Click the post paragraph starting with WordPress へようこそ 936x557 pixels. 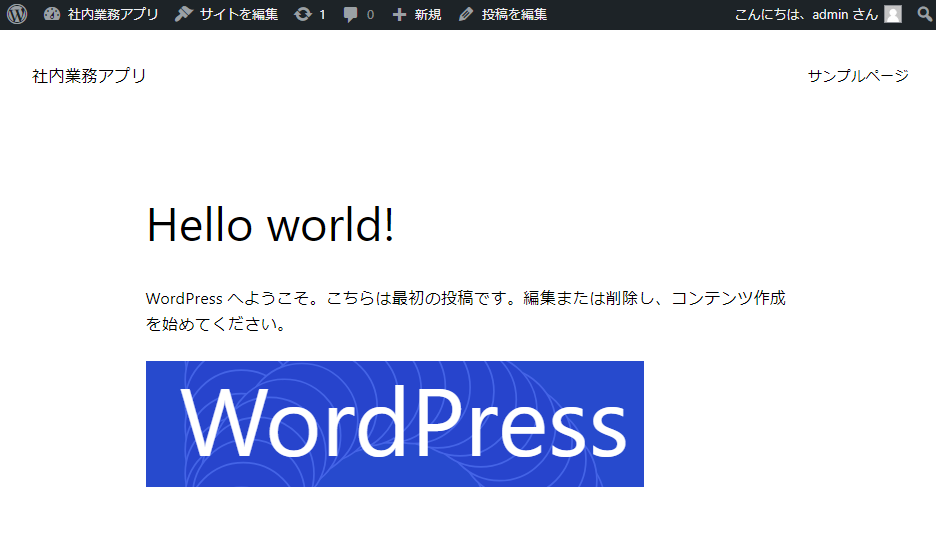466,310
